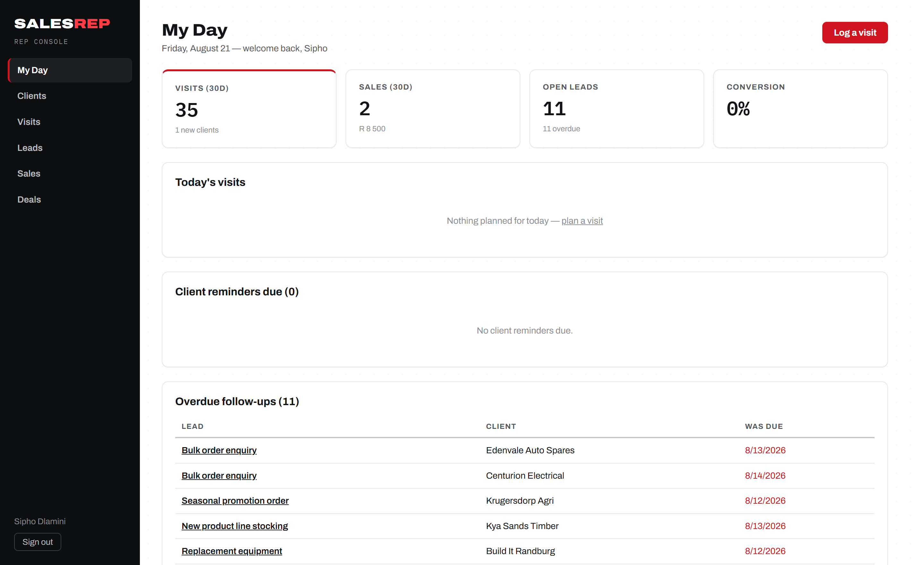The width and height of the screenshot is (924, 565).
Task: Click the Centurion Electrical client cell
Action: click(x=525, y=475)
